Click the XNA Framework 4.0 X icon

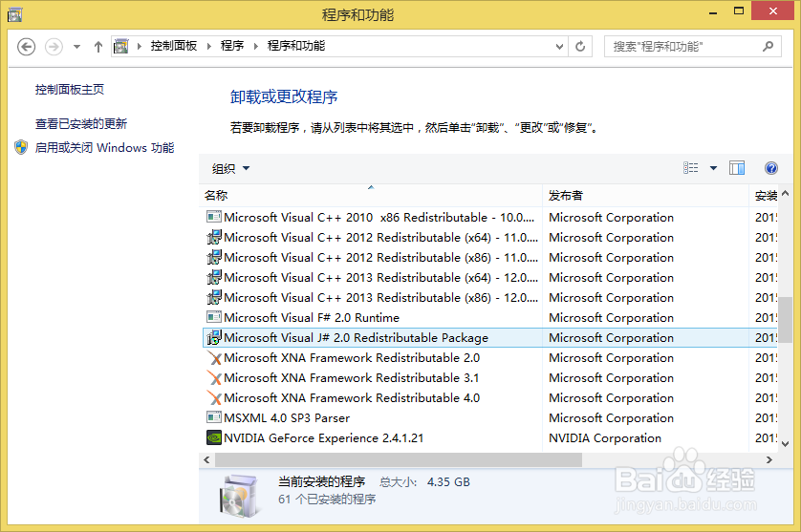click(x=213, y=398)
